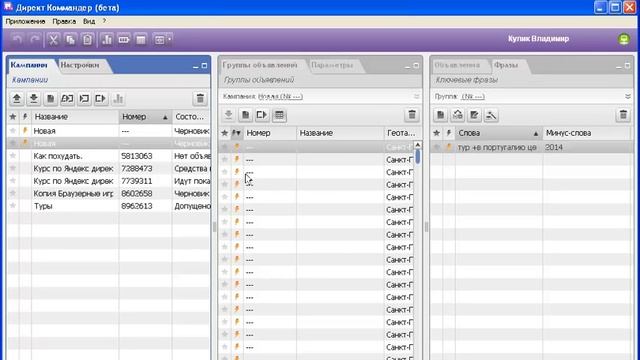This screenshot has height=360, width=640.
Task: Create a new campaign with document icon
Action: (x=50, y=99)
